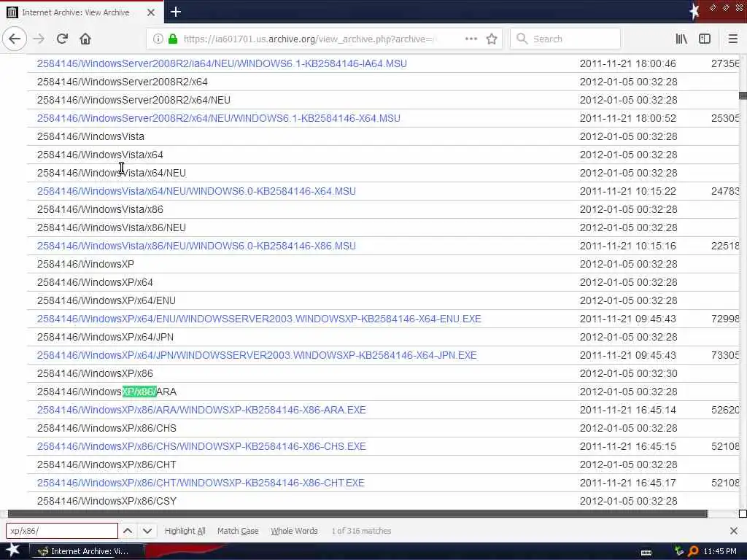Click the green secure connection padlock
747x560 pixels.
coord(173,39)
